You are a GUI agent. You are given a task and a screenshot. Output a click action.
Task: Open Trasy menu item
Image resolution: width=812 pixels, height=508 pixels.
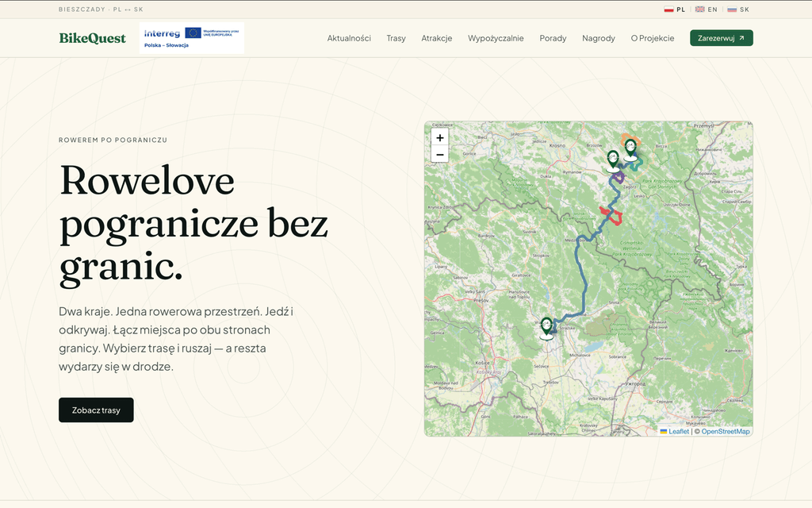[396, 38]
